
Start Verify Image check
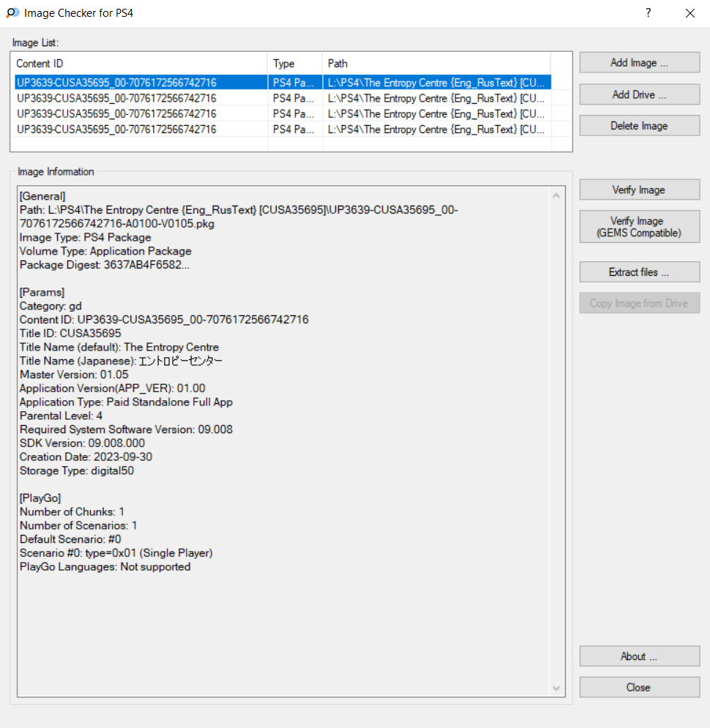point(639,190)
